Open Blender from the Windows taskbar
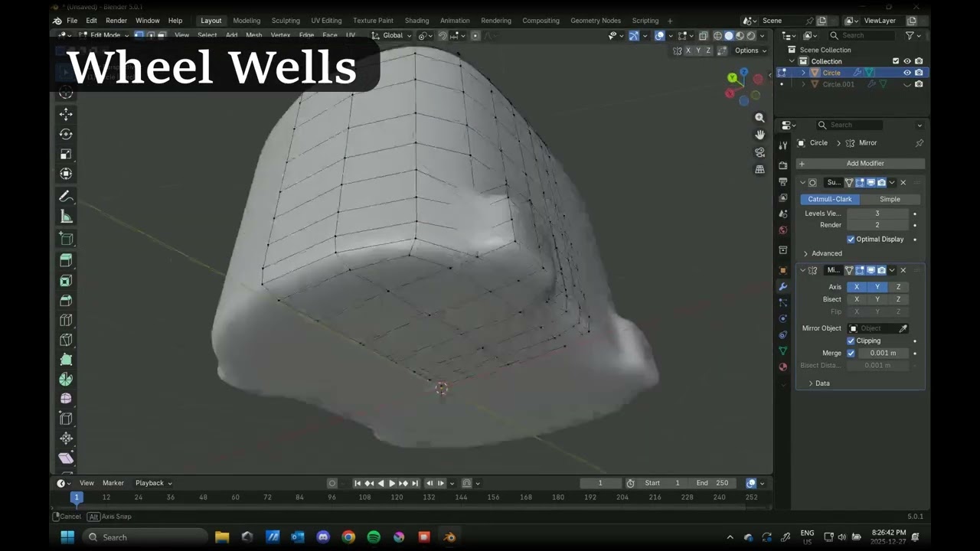This screenshot has height=551, width=980. (x=449, y=537)
